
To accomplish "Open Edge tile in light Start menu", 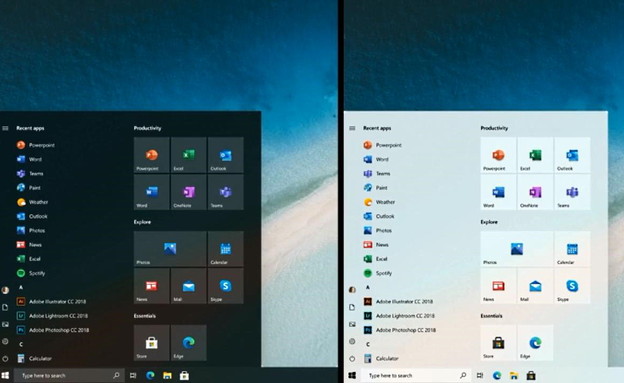I will tap(535, 343).
